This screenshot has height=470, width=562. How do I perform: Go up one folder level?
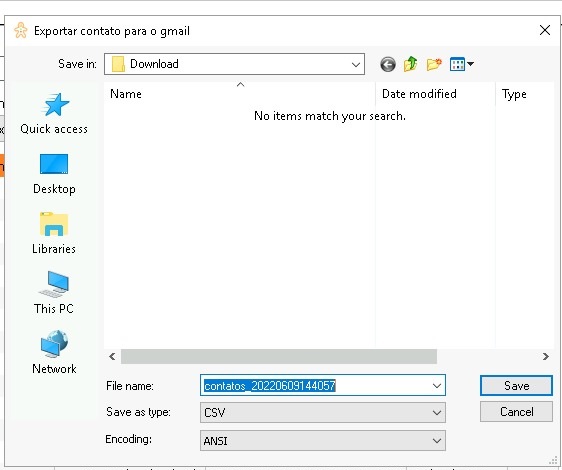(x=410, y=64)
